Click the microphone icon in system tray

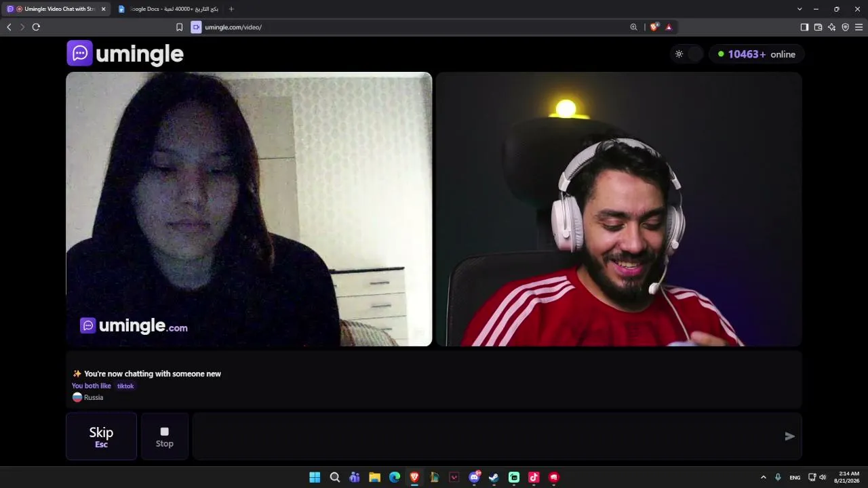pyautogui.click(x=778, y=477)
